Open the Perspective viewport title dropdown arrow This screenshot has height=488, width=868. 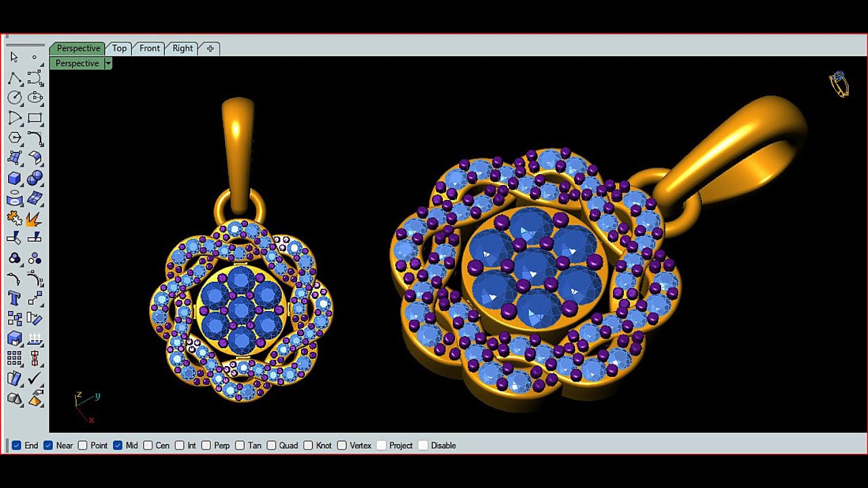108,63
